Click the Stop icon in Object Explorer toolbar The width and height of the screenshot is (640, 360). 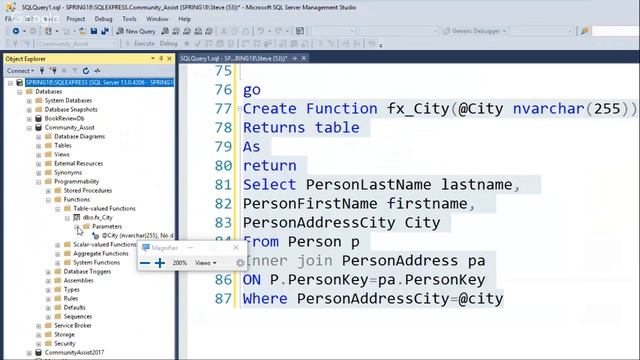(x=64, y=71)
